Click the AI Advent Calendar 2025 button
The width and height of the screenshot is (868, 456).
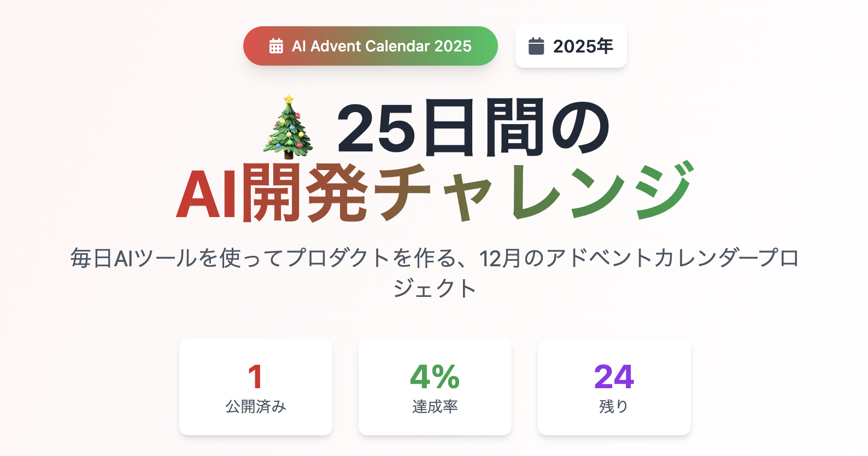point(370,46)
